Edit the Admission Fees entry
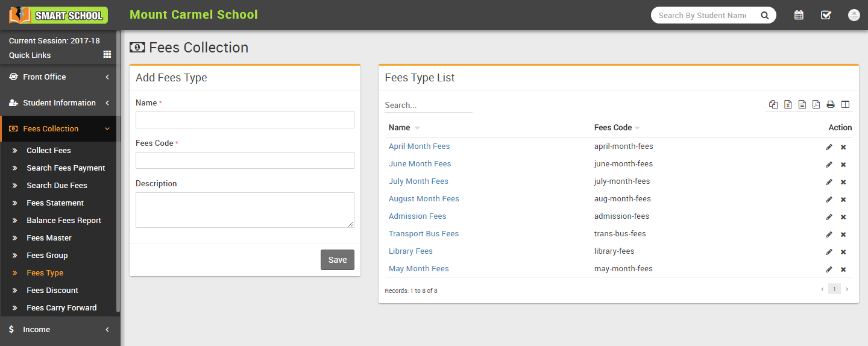The height and width of the screenshot is (346, 868). pos(829,216)
